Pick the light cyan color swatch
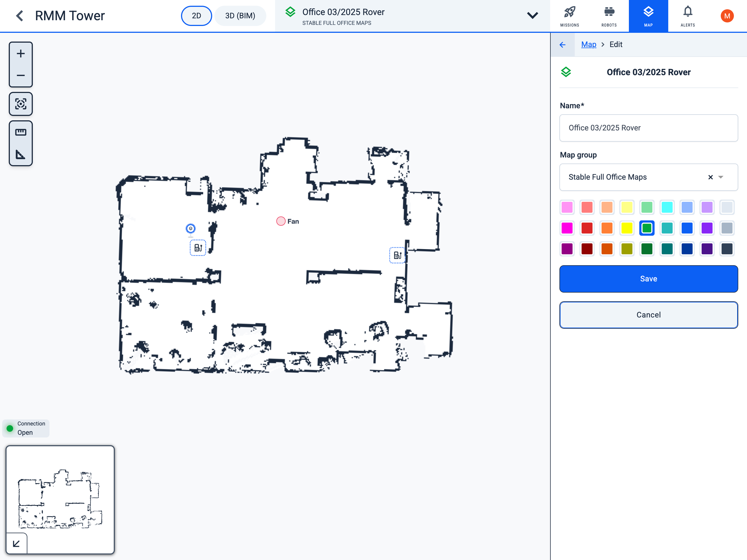 point(667,207)
